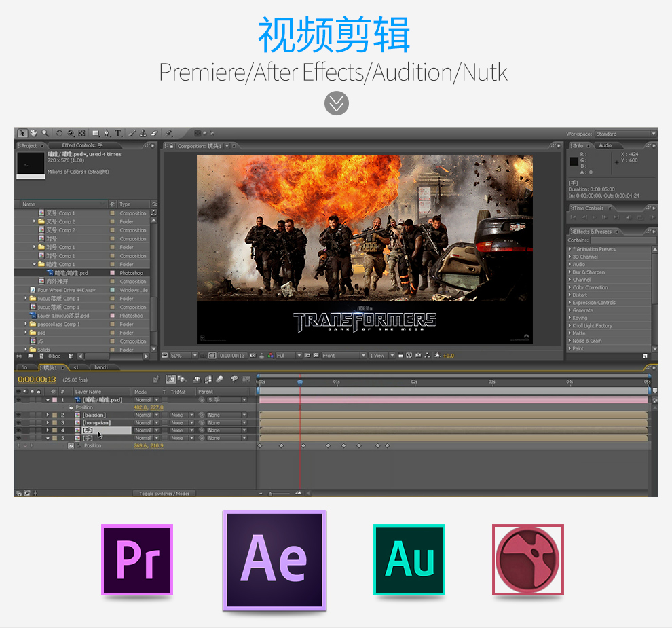This screenshot has height=628, width=672.
Task: Select the Zoom magnifier tool
Action: click(x=45, y=133)
